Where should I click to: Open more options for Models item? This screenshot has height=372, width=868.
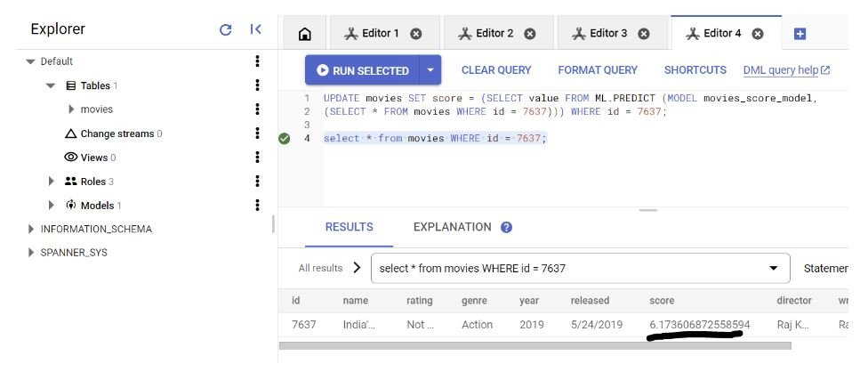[x=257, y=206]
